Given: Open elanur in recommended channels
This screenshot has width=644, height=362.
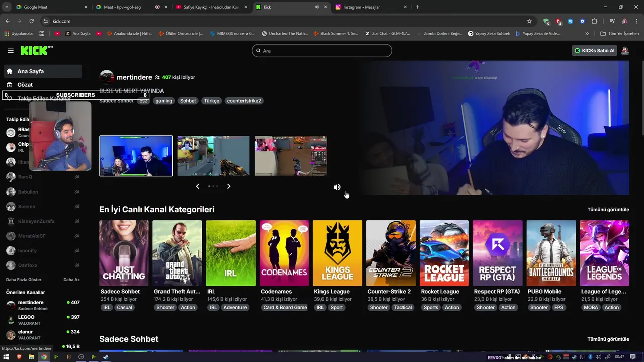Looking at the screenshot, I should click(43, 335).
